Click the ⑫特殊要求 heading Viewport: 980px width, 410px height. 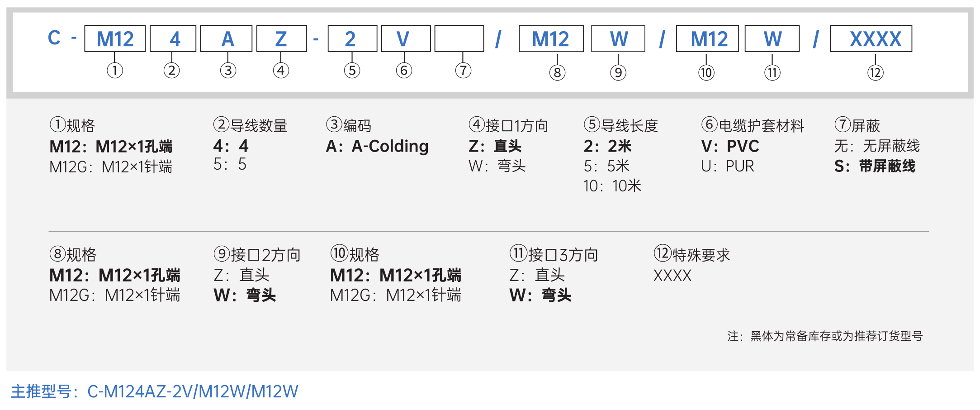[x=692, y=254]
